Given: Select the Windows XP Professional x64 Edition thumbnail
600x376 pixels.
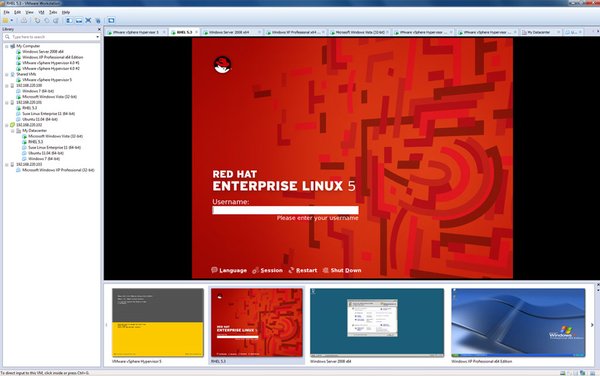Looking at the screenshot, I should coord(518,323).
